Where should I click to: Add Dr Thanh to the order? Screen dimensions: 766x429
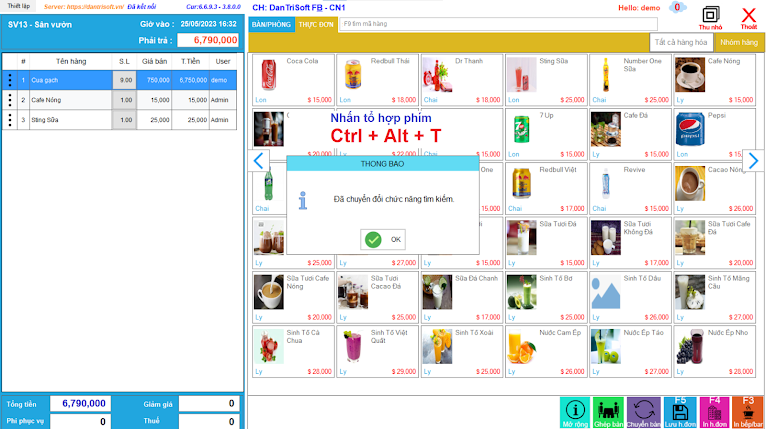(x=462, y=80)
